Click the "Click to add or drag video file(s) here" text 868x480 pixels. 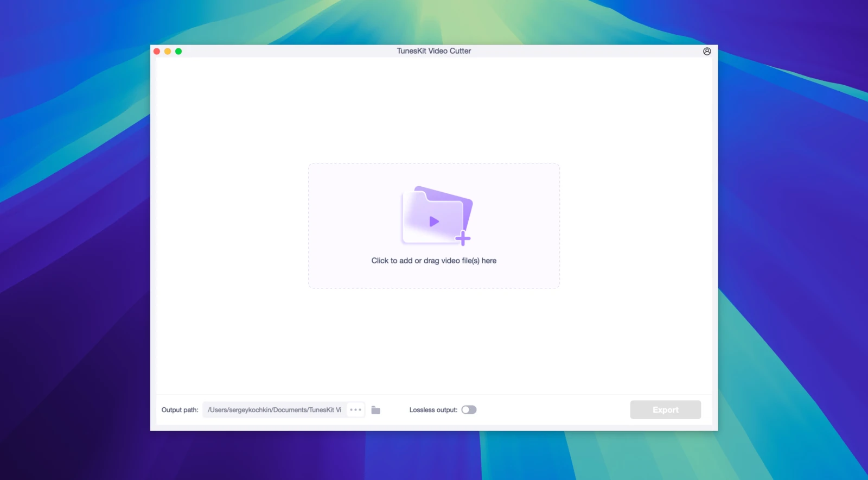[x=433, y=261]
